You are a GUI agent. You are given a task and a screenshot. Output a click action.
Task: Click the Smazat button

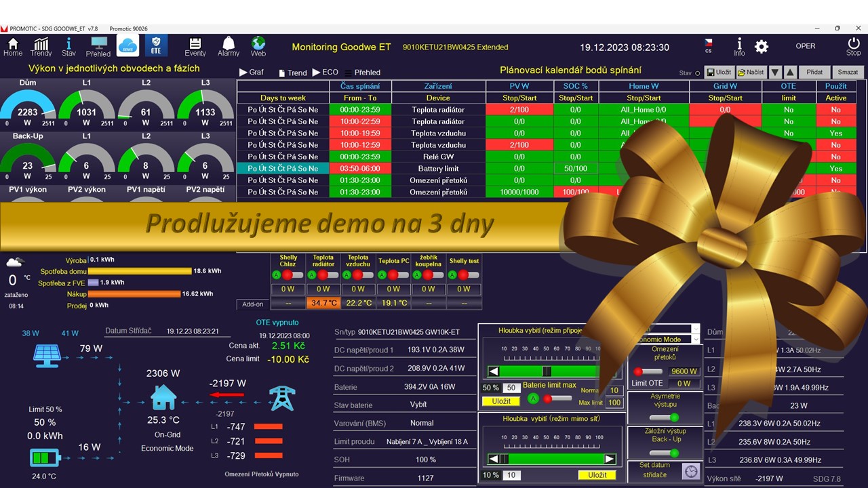click(848, 72)
